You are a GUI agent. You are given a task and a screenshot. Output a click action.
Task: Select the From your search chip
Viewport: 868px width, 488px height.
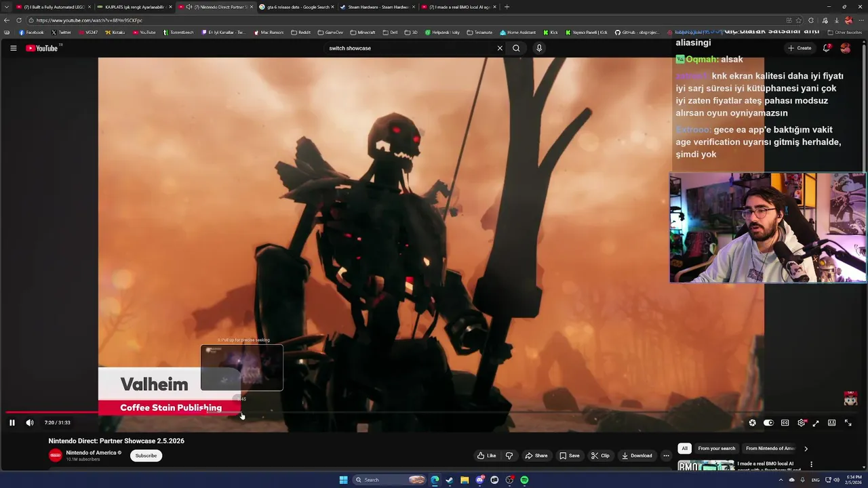tap(717, 448)
